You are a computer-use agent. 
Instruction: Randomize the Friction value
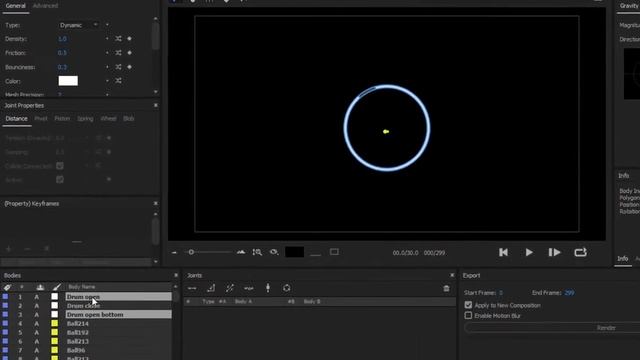(x=118, y=53)
